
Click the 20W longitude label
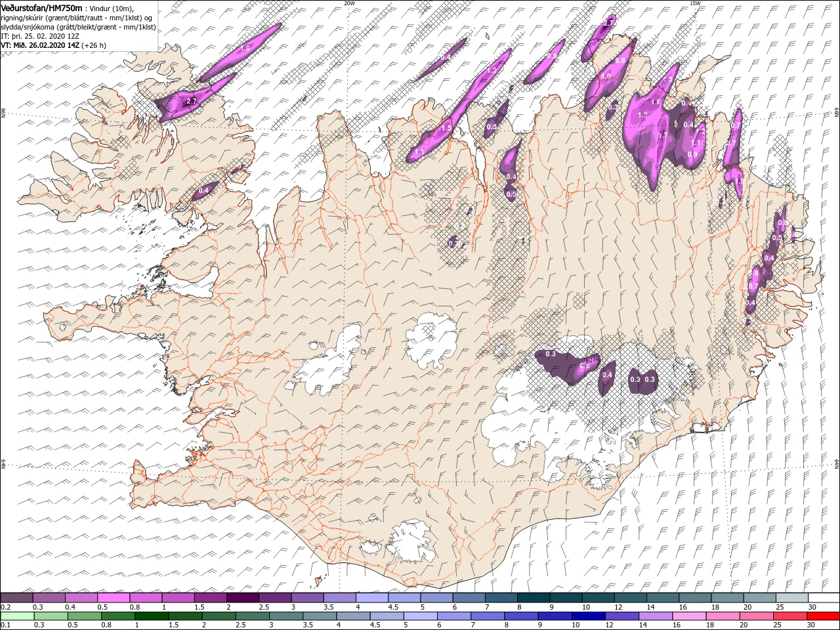(x=349, y=3)
